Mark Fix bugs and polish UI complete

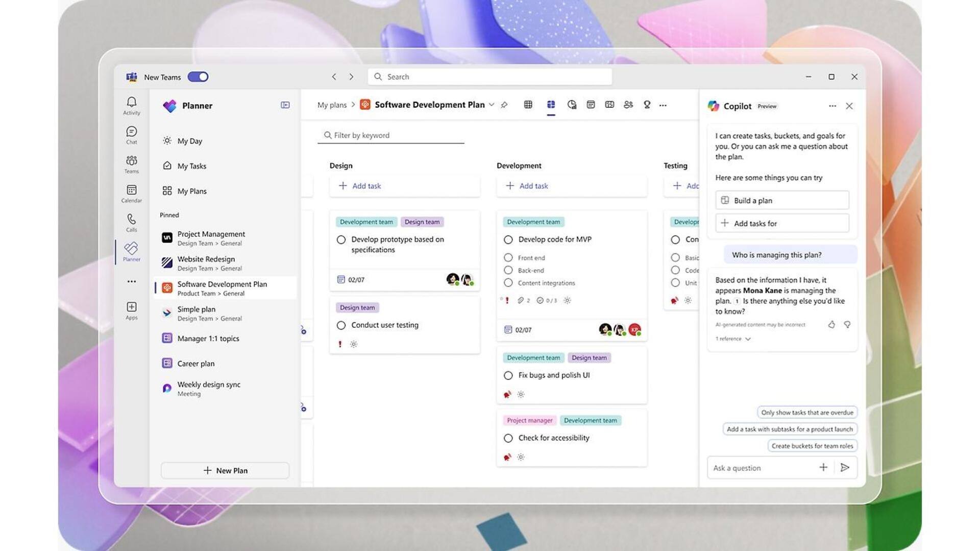point(508,375)
